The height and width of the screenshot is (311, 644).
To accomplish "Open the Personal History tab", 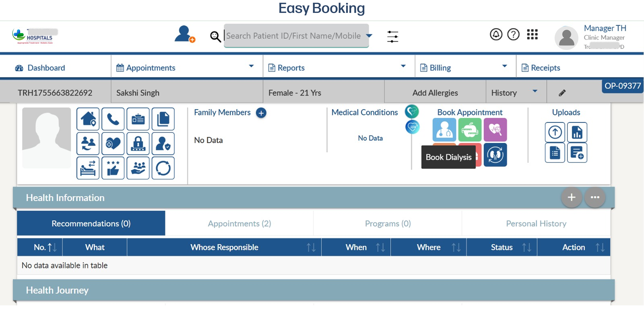I will (536, 223).
